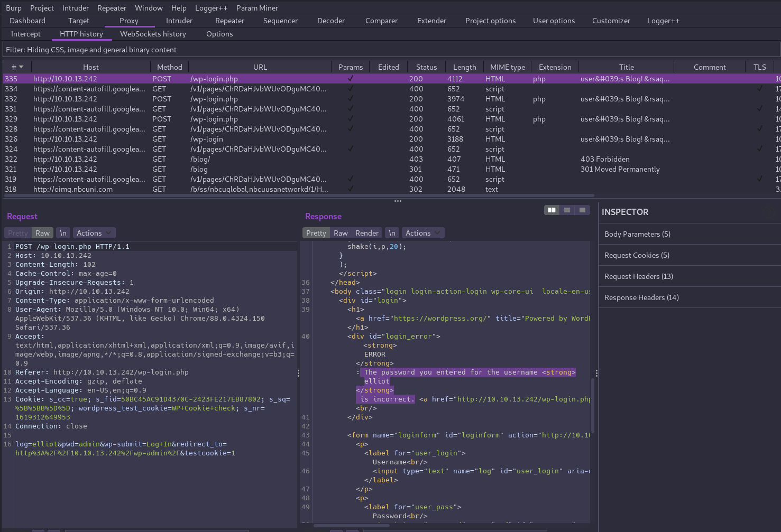
Task: Switch to the Extender tab
Action: (x=431, y=21)
